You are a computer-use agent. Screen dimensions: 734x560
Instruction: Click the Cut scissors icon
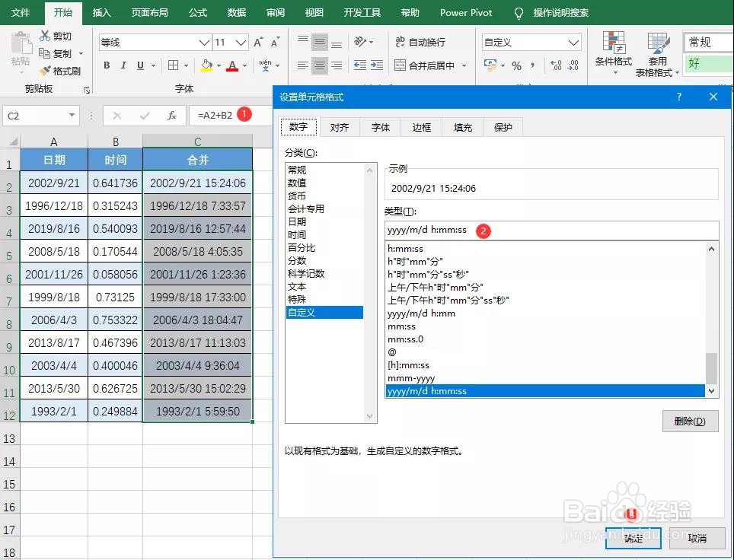tap(45, 36)
